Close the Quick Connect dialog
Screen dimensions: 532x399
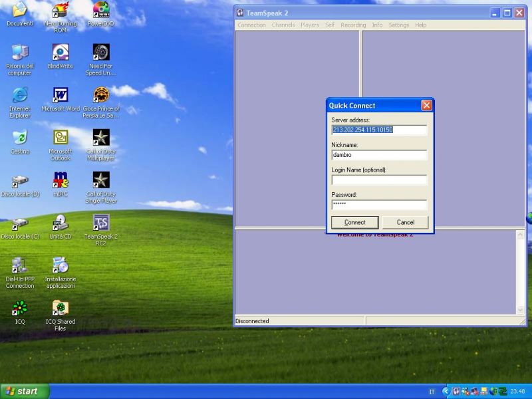426,106
